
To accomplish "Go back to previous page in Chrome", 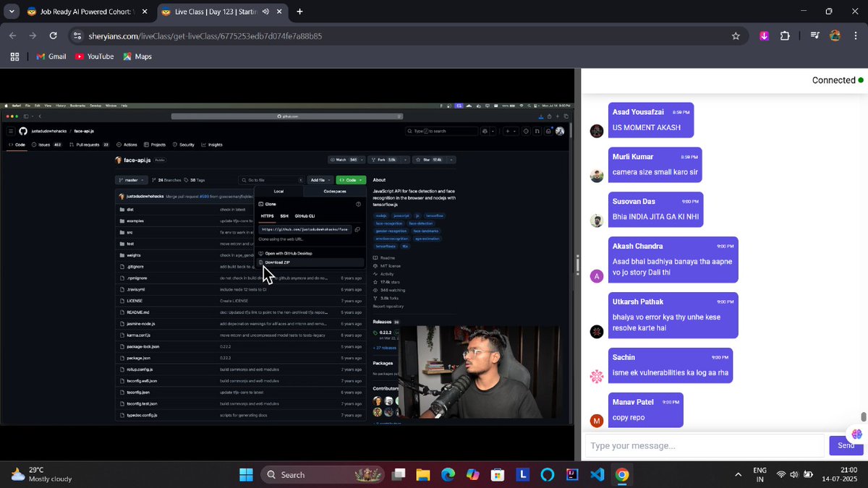I will coord(12,35).
